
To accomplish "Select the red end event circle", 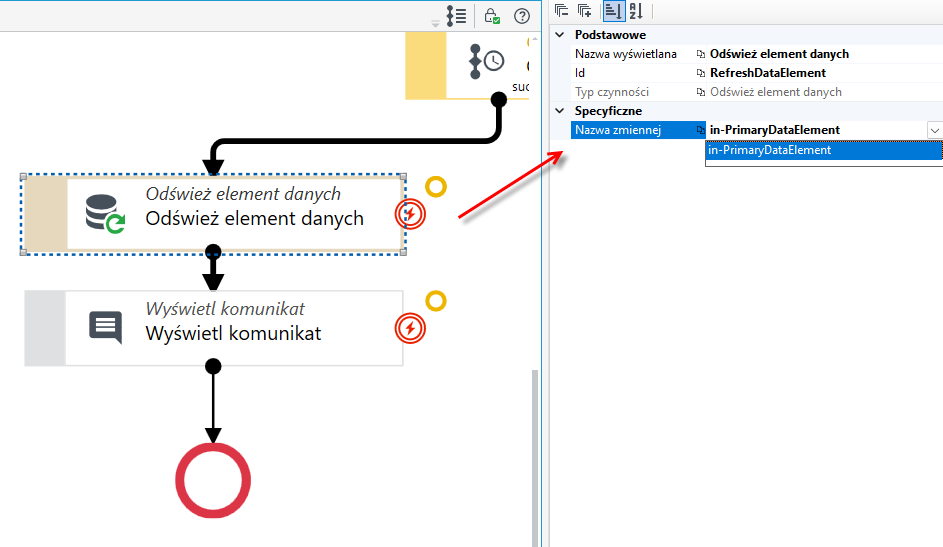I will click(x=213, y=481).
